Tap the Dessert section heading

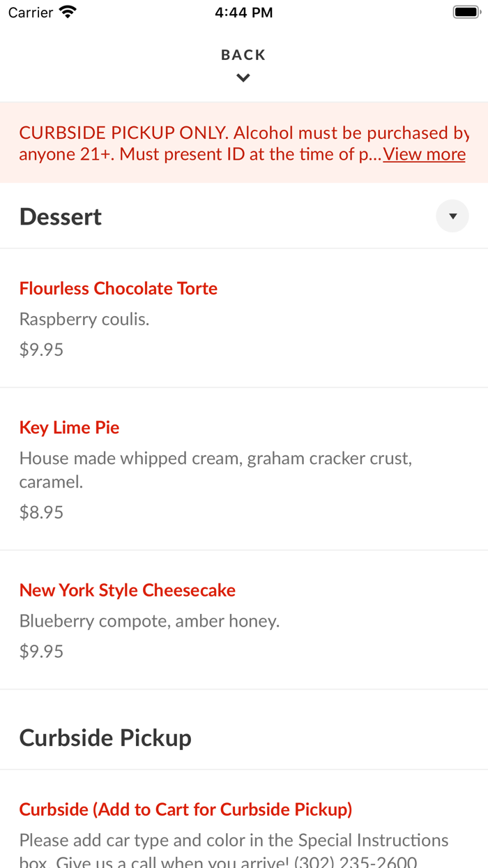tap(60, 216)
